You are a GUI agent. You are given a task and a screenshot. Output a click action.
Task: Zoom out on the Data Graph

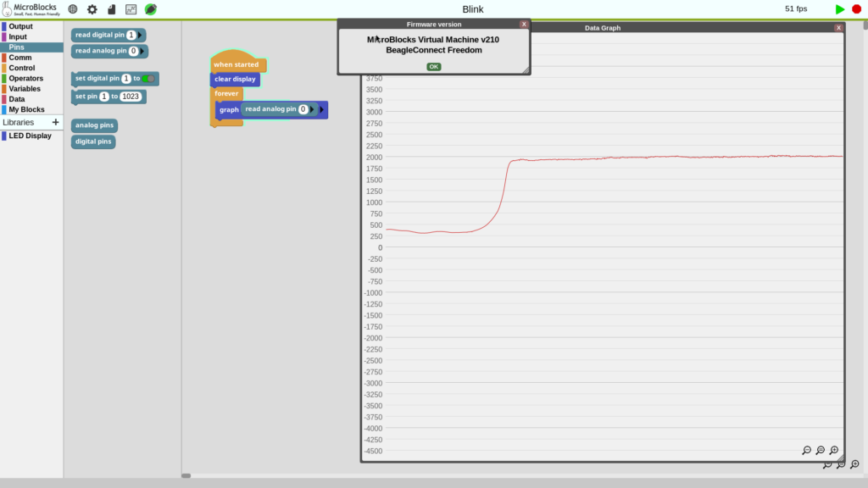pos(806,451)
